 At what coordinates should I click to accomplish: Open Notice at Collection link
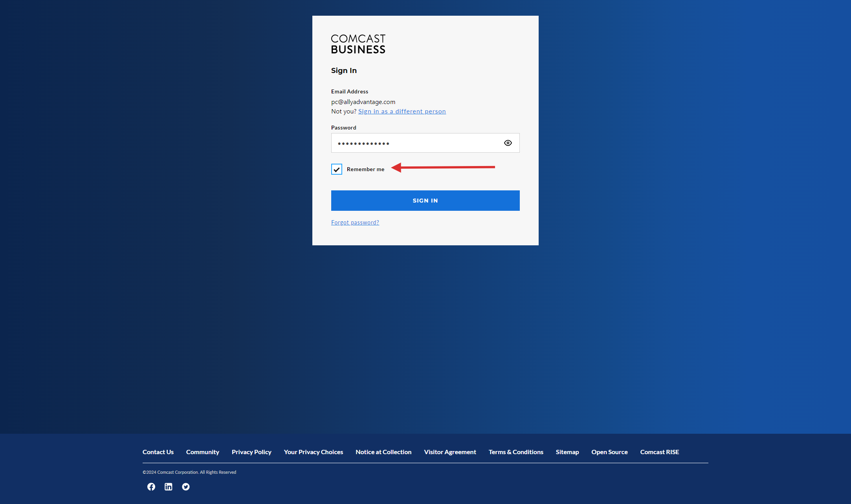tap(383, 452)
